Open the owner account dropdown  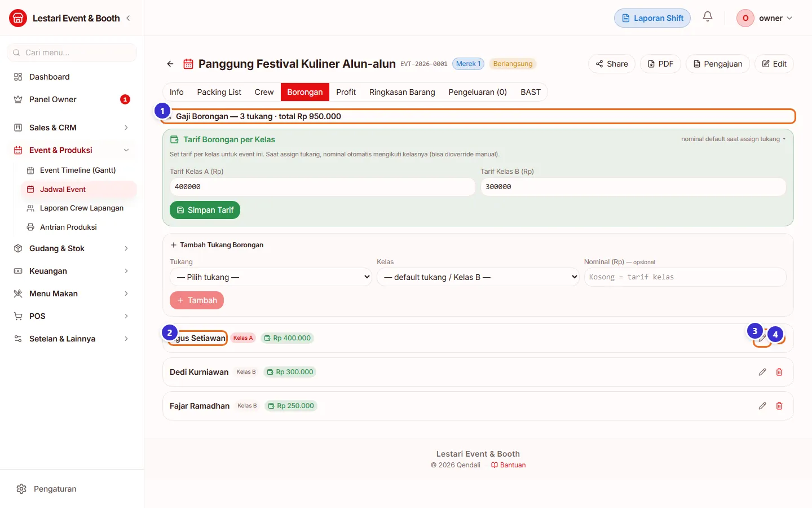pos(765,18)
